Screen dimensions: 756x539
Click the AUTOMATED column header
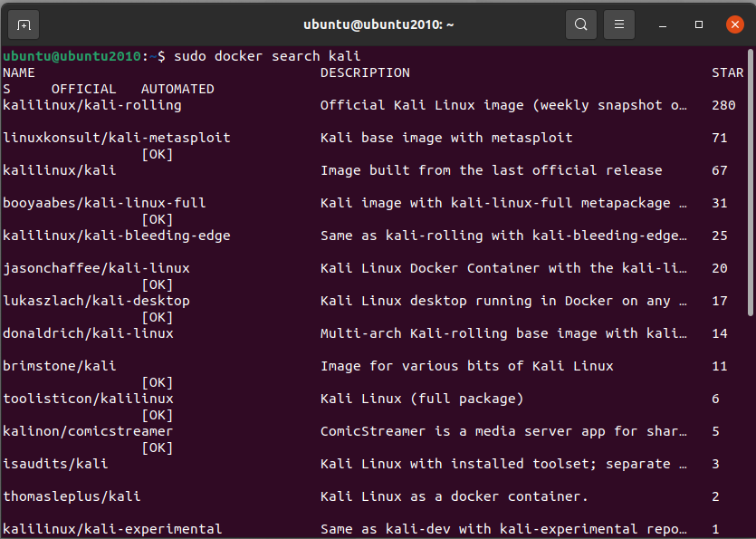pyautogui.click(x=177, y=90)
